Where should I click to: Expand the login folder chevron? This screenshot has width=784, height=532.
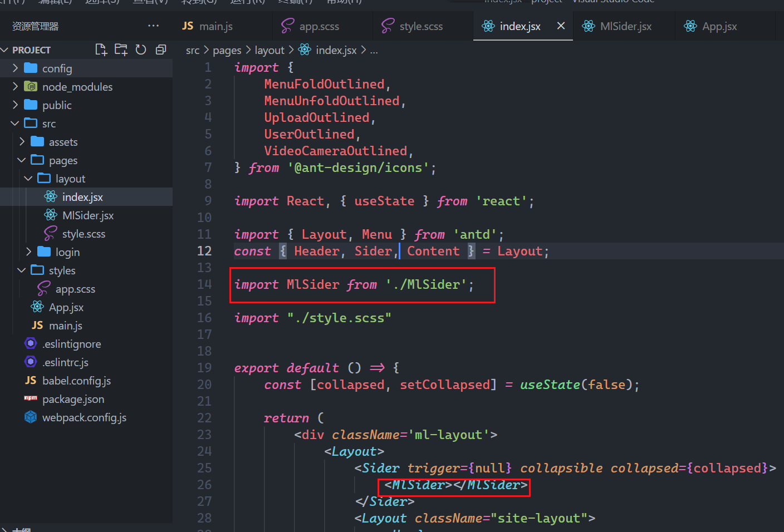[28, 252]
